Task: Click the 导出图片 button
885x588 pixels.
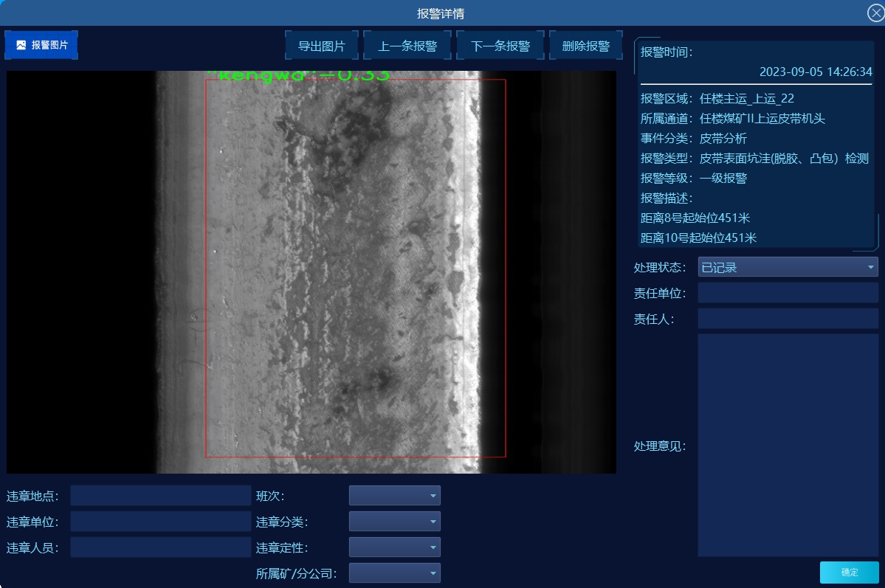Action: pyautogui.click(x=321, y=46)
